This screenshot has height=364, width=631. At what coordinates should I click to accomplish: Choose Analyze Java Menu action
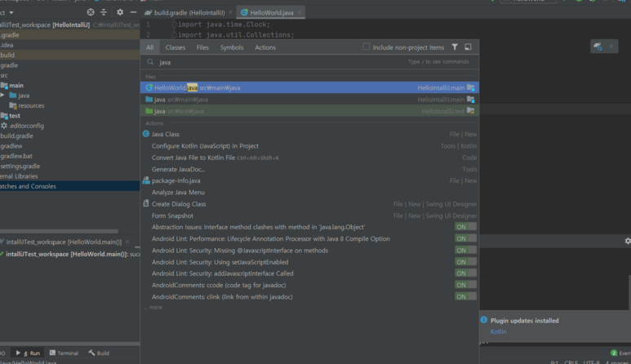click(x=309, y=193)
